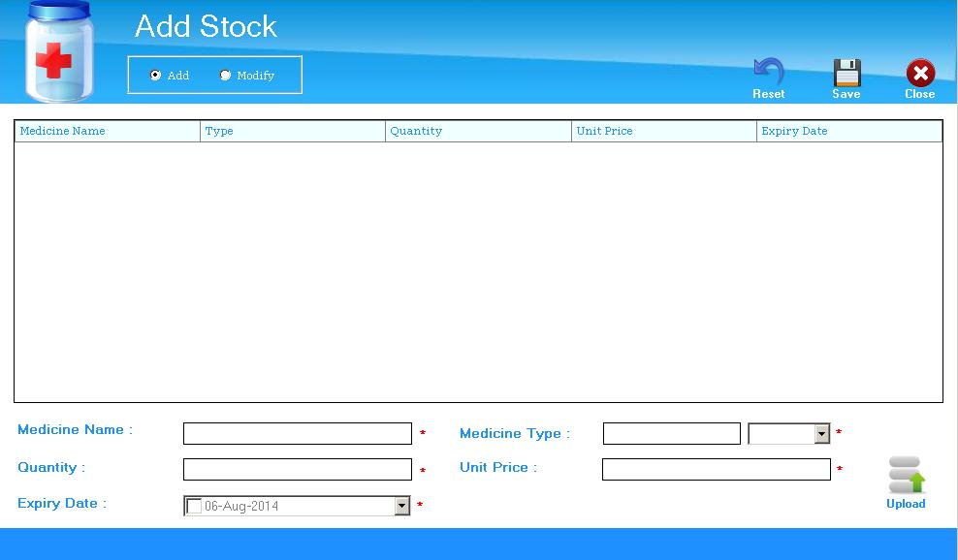
Task: Click the Upload database icon
Action: (907, 475)
